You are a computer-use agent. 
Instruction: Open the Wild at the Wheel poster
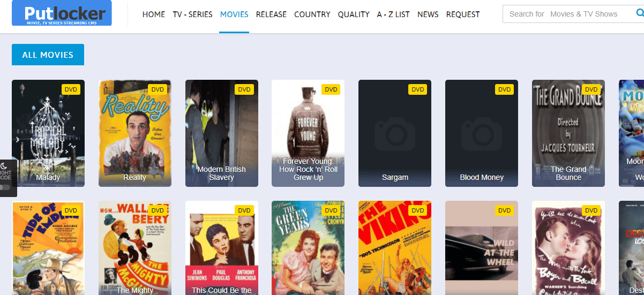coord(482,248)
